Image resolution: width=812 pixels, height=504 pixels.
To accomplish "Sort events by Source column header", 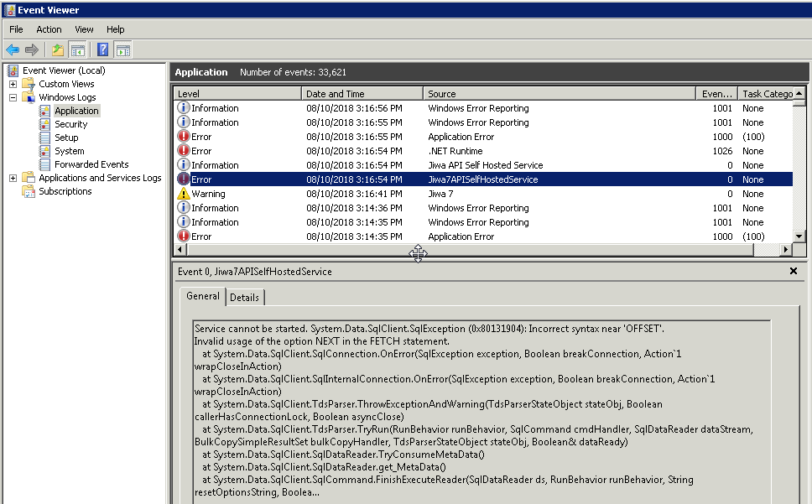I will point(558,94).
